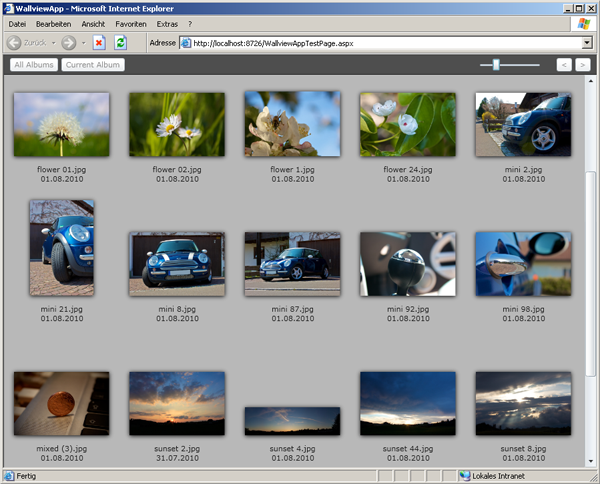Open the sunset 2.jpg thumbnail
The width and height of the screenshot is (600, 484).
tap(177, 403)
